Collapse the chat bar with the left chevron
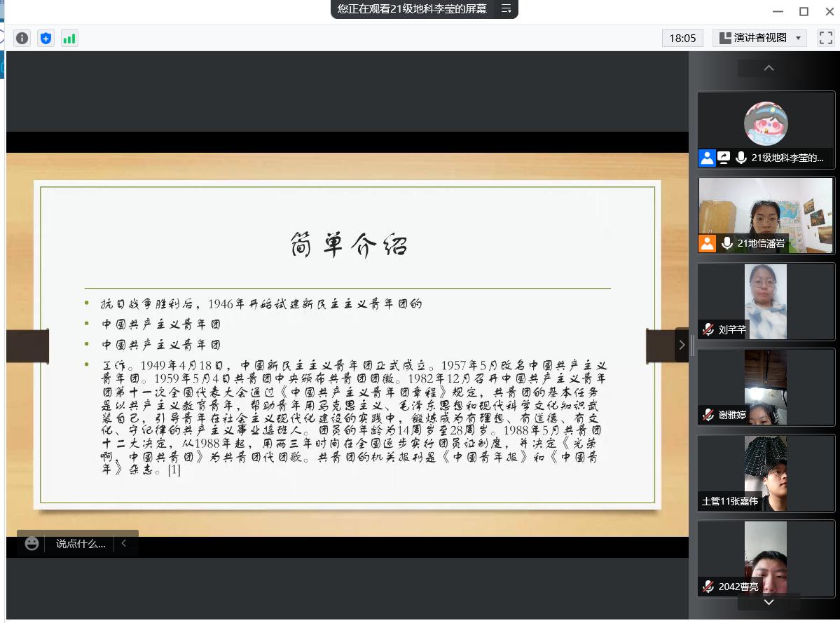Image resolution: width=840 pixels, height=623 pixels. click(x=124, y=543)
